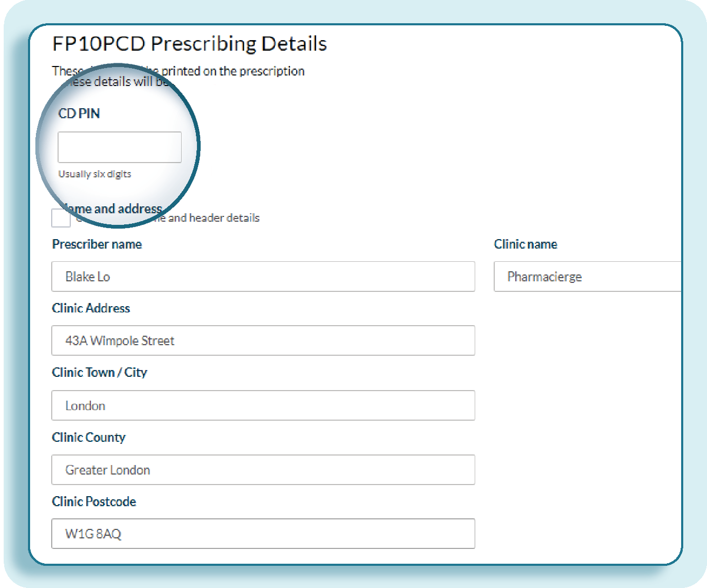Click the Clinic name label
Image resolution: width=707 pixels, height=588 pixels.
[x=525, y=244]
